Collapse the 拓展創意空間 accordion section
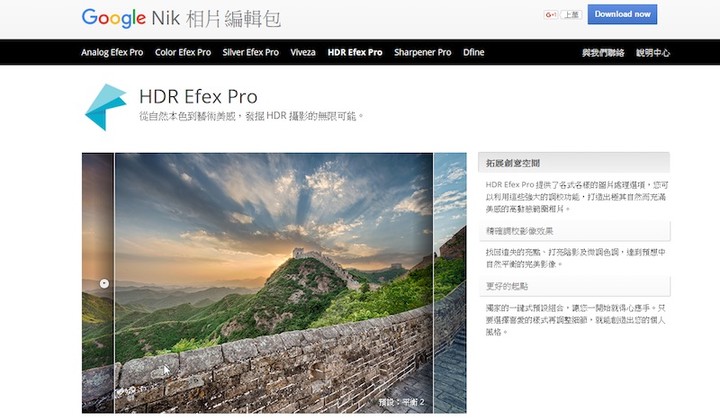This screenshot has width=720, height=419. click(x=574, y=163)
